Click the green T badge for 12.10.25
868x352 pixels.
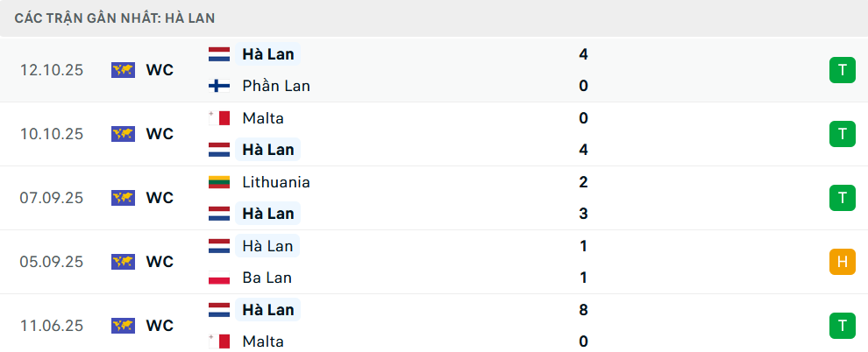842,70
